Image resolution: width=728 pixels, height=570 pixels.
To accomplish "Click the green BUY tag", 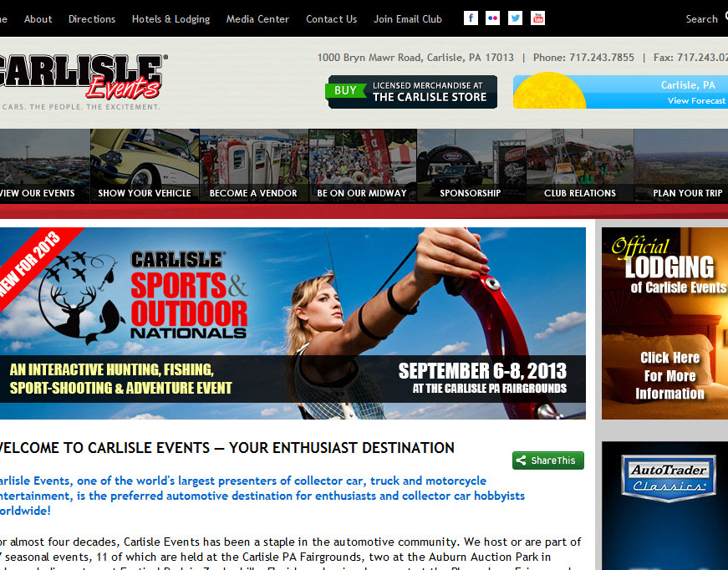I will pos(345,90).
